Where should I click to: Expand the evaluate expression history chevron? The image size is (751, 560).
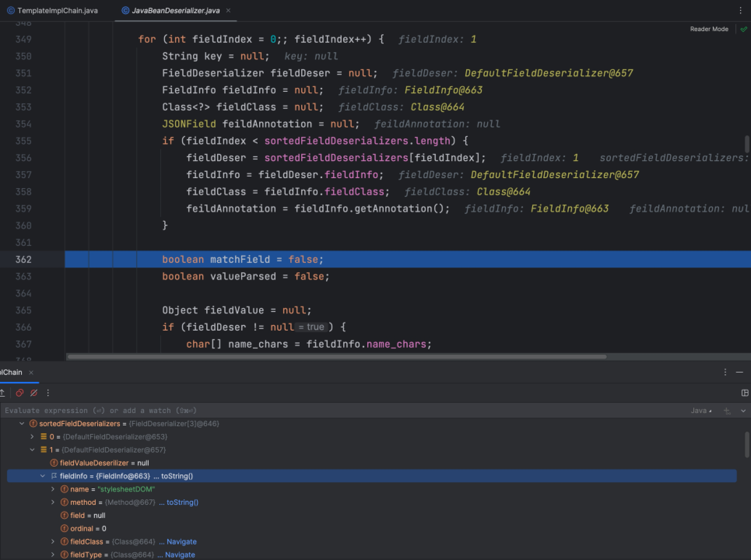[x=743, y=411]
